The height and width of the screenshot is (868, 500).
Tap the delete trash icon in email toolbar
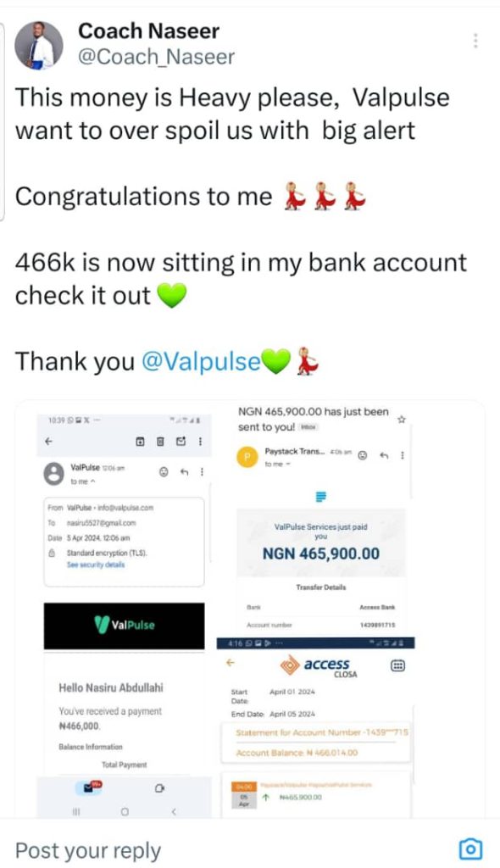pos(160,441)
